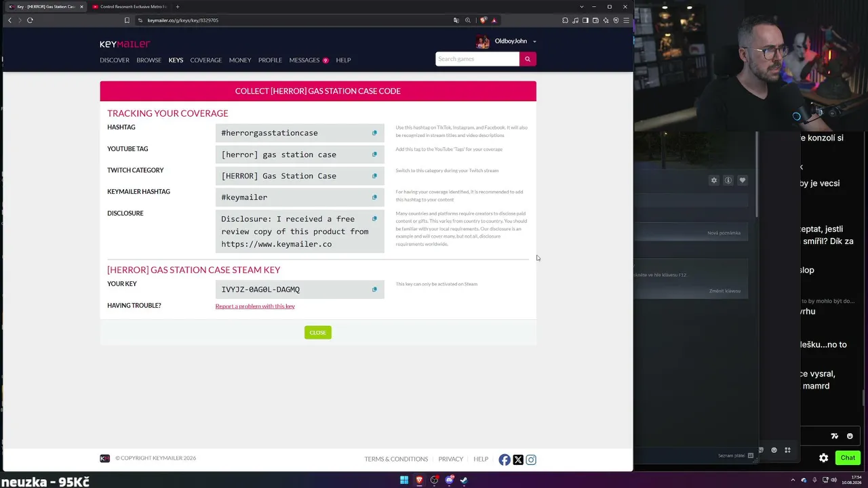The width and height of the screenshot is (868, 488).
Task: Click Report a problem with this key
Action: pyautogui.click(x=255, y=306)
